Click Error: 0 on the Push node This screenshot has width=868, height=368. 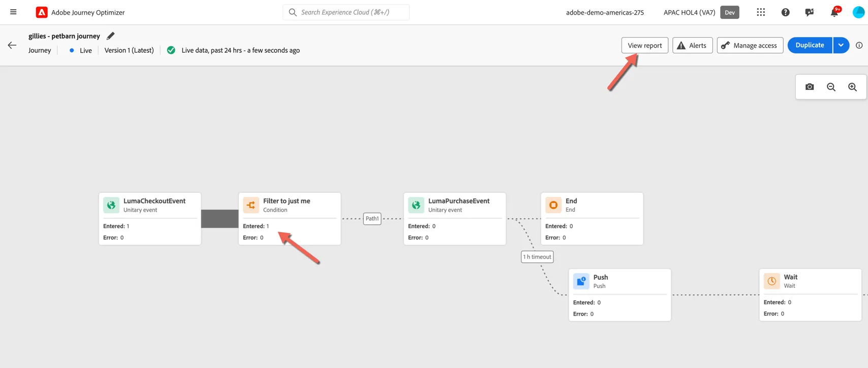(x=584, y=314)
